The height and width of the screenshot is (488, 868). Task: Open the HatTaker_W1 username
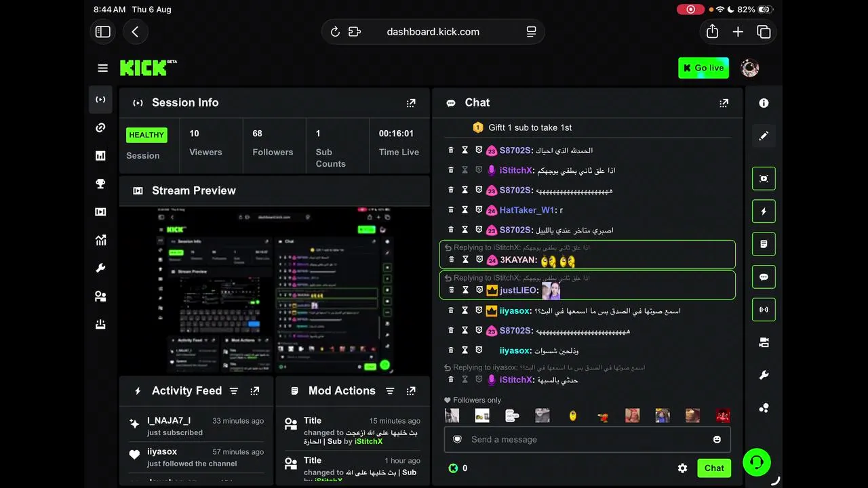tap(527, 210)
